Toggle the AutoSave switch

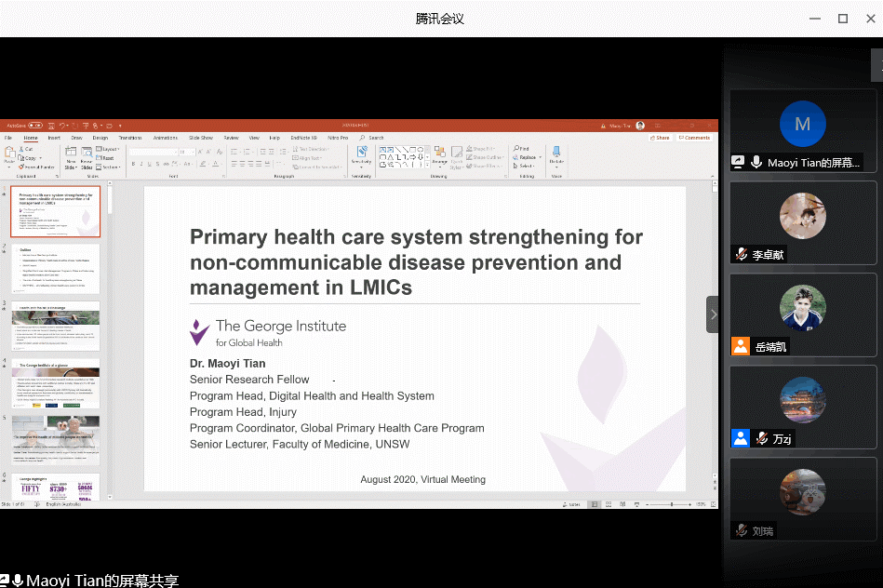pyautogui.click(x=34, y=125)
